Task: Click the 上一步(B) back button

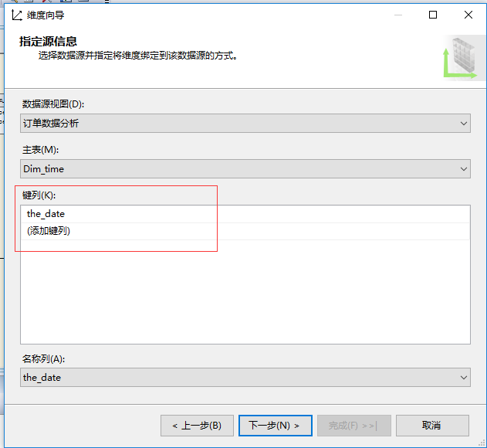Action: (197, 426)
